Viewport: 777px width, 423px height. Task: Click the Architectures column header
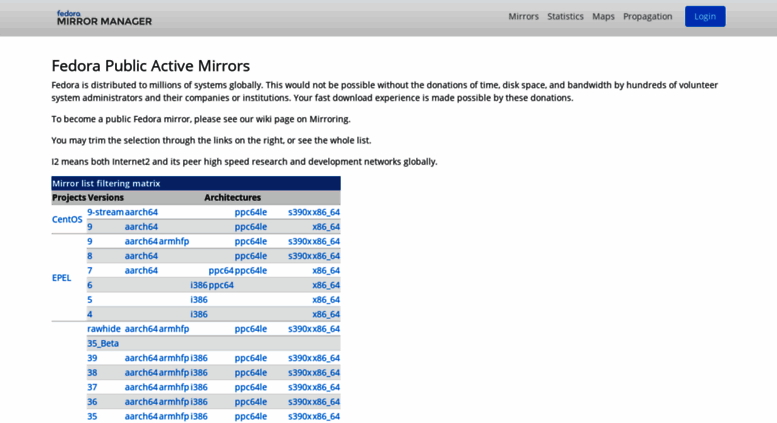click(232, 198)
